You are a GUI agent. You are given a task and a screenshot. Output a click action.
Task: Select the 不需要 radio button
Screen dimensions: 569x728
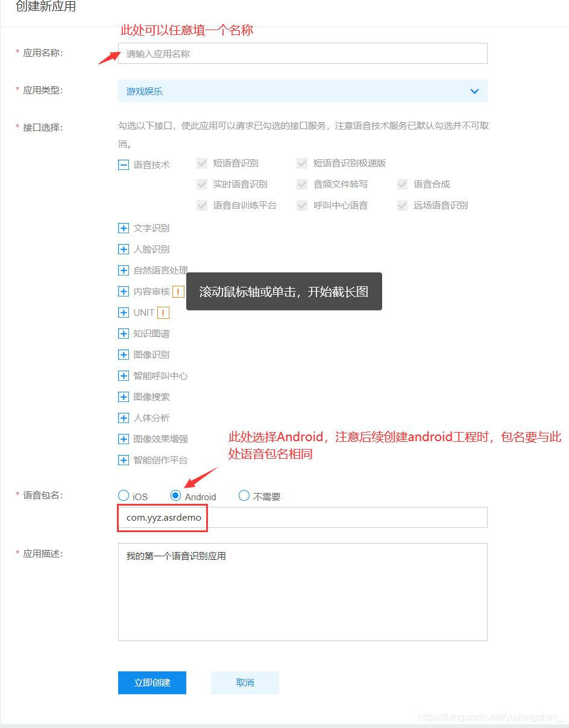coord(244,495)
